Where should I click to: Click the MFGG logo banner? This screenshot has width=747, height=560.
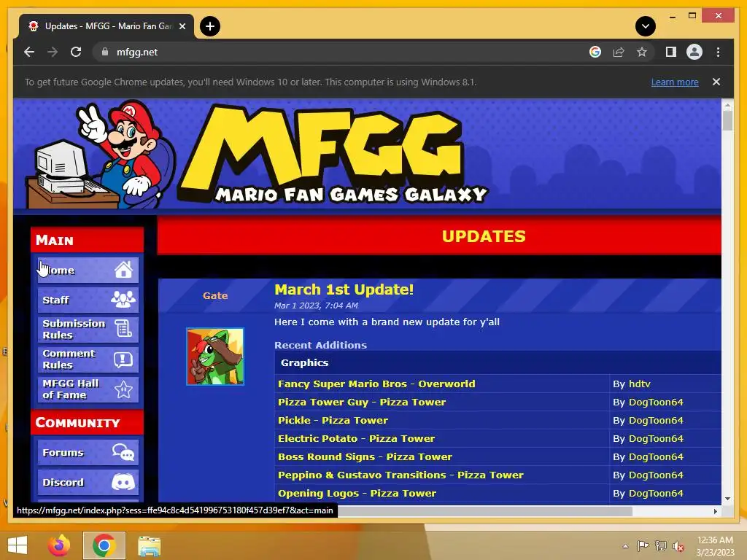tap(333, 155)
